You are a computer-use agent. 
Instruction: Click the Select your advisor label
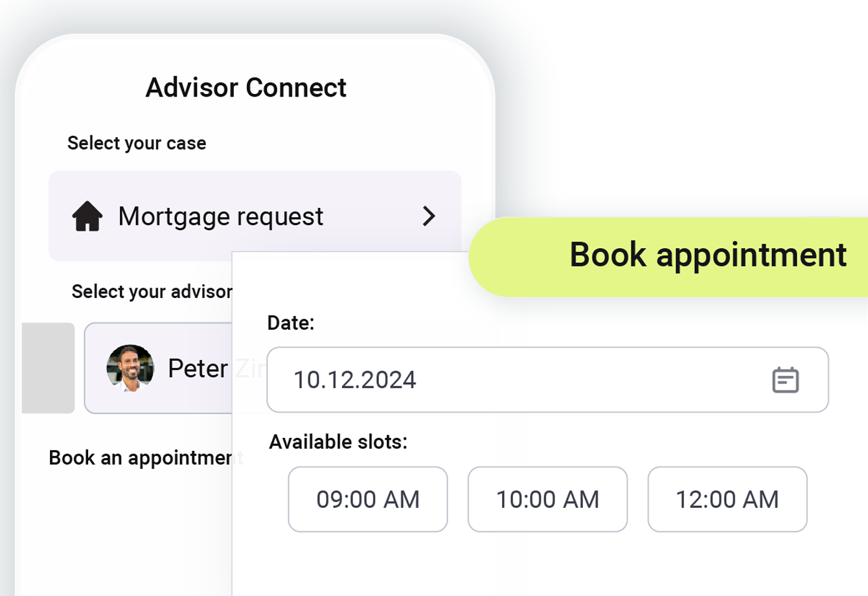point(152,292)
